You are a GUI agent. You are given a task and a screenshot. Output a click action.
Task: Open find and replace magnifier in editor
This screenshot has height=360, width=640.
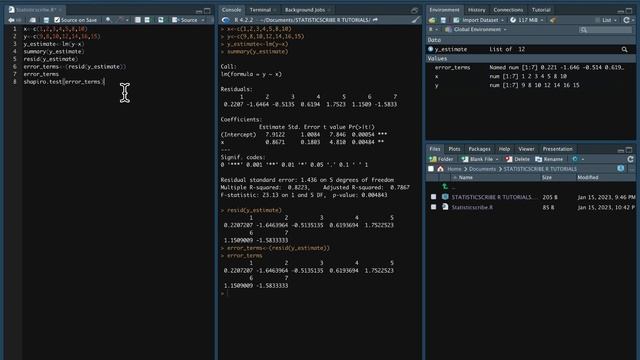108,20
